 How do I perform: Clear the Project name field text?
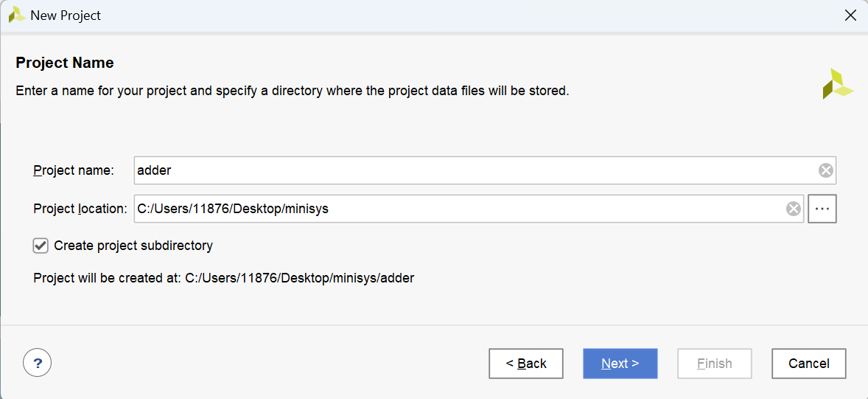coord(826,170)
